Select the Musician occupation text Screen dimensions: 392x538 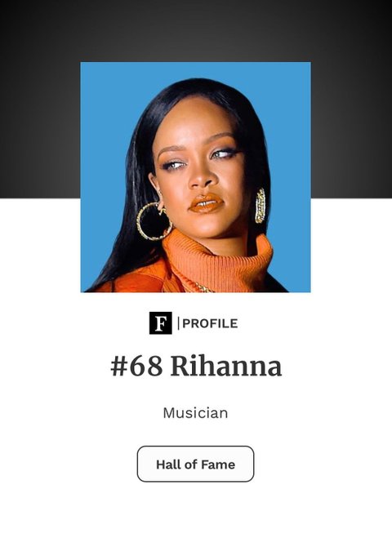pos(195,413)
